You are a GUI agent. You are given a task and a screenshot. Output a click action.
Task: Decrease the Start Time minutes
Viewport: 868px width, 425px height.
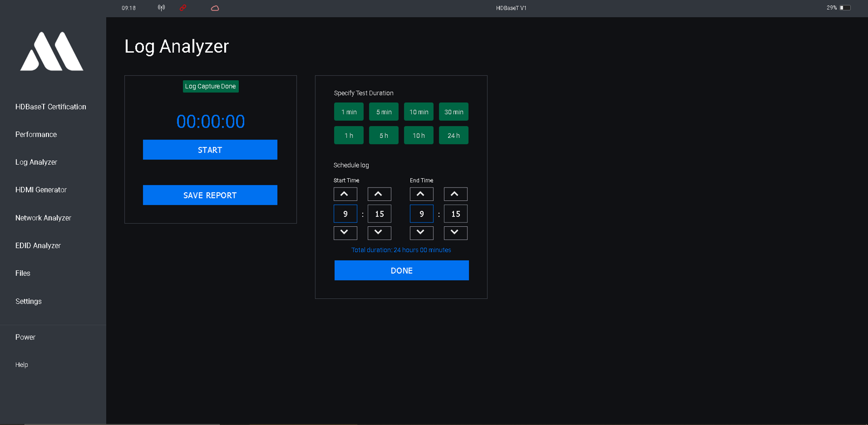coord(379,233)
